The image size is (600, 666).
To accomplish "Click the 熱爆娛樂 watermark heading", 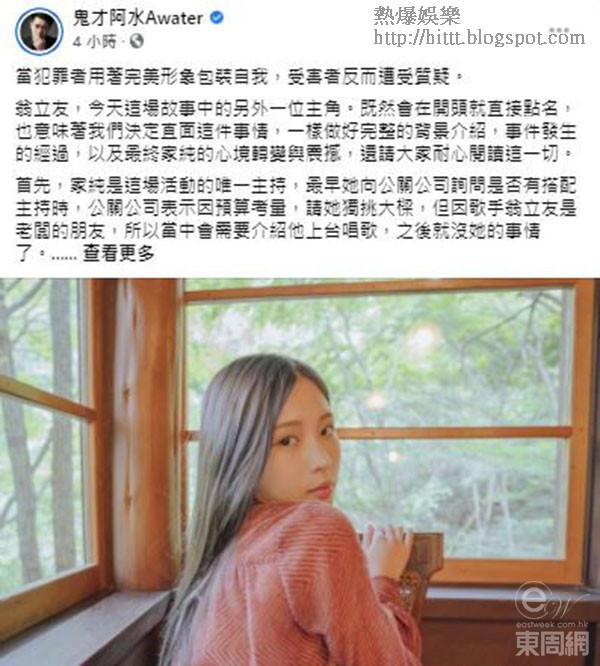I will [x=417, y=16].
